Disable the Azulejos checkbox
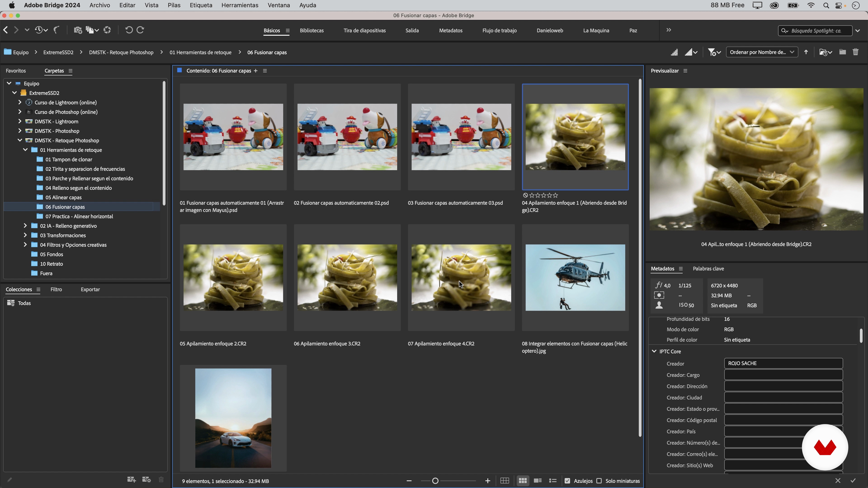Screen dimensions: 868x488 pyautogui.click(x=567, y=481)
